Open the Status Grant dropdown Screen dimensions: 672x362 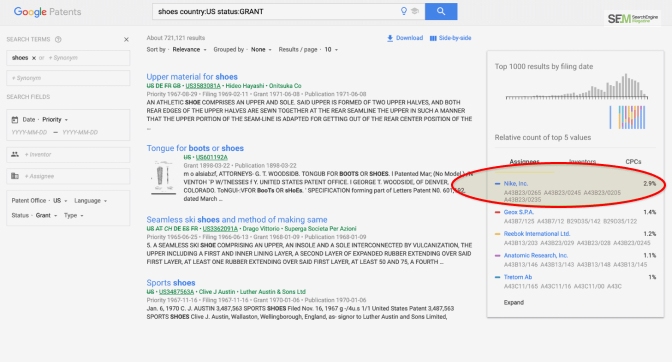46,215
